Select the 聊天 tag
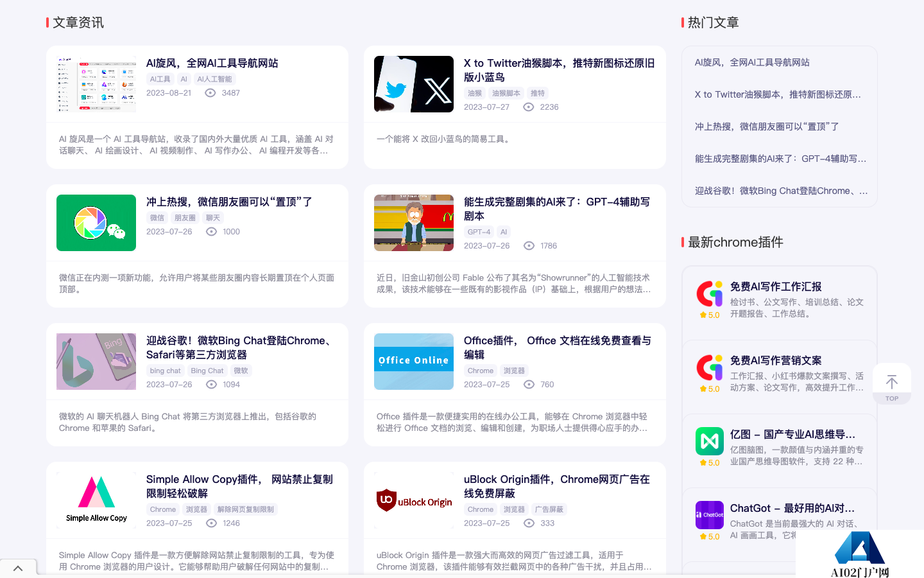The height and width of the screenshot is (578, 924). (x=213, y=218)
